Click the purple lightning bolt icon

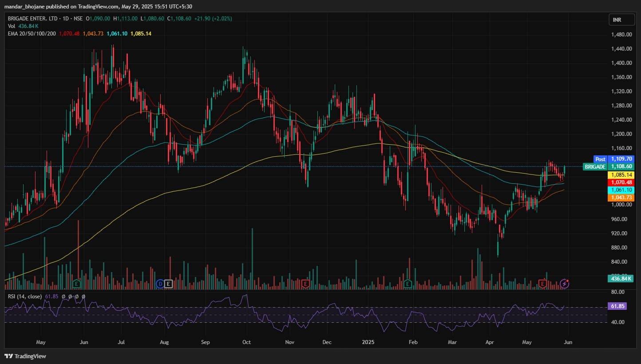(564, 283)
